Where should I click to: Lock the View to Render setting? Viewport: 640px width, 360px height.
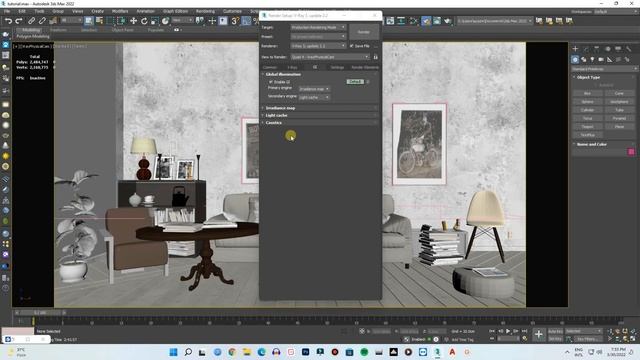[376, 57]
